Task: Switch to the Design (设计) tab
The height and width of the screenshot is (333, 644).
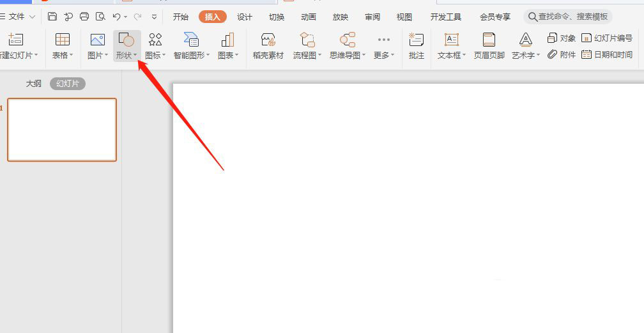Action: click(x=244, y=17)
